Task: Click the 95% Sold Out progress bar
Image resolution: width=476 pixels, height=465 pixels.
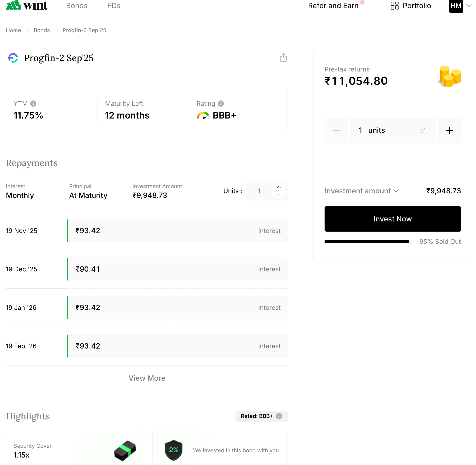Action: (368, 242)
